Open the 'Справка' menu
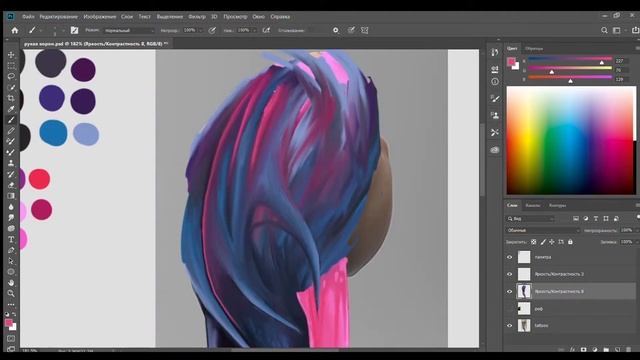 (x=280, y=17)
